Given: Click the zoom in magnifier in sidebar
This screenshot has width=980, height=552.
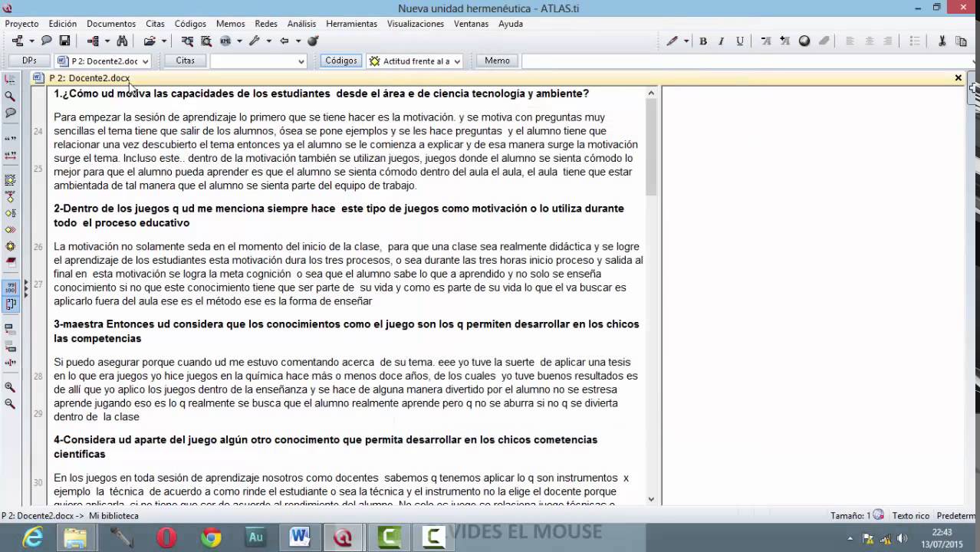Looking at the screenshot, I should (x=10, y=387).
